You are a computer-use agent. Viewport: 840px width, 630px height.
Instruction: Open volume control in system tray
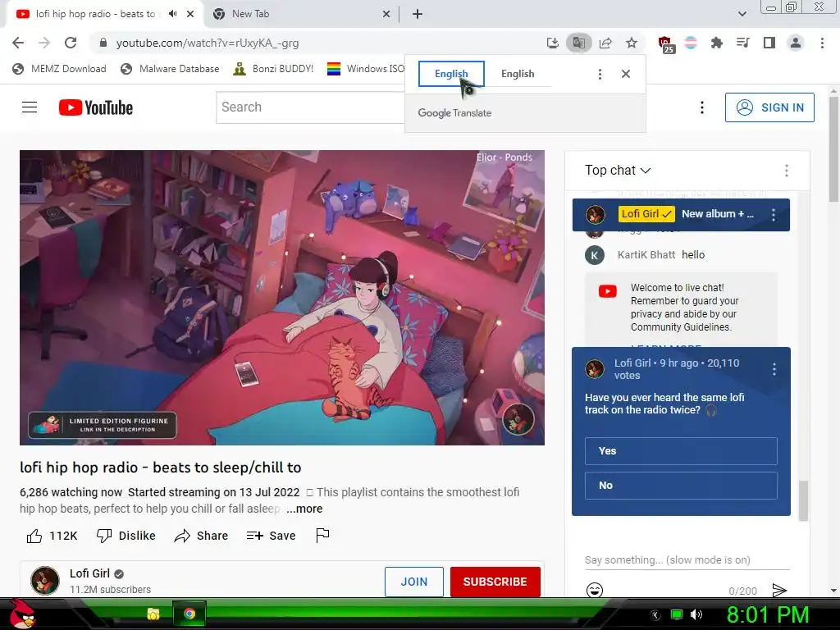(696, 614)
